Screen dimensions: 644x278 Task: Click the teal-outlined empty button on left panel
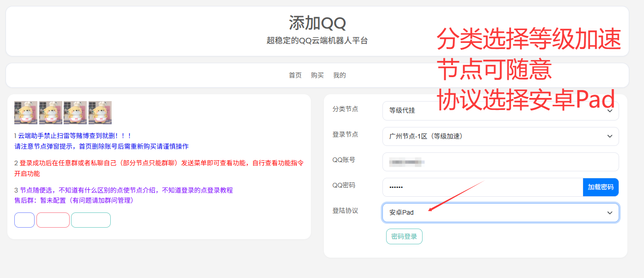pyautogui.click(x=91, y=220)
